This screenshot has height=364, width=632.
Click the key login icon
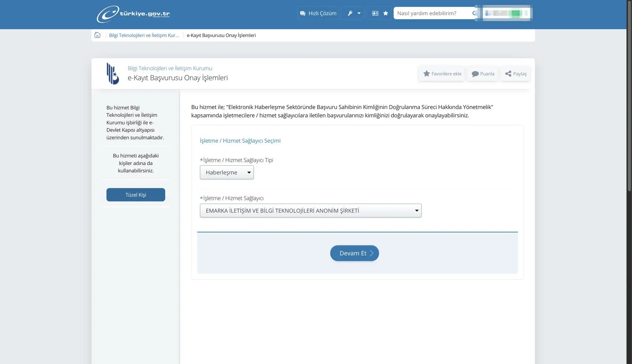click(x=350, y=13)
